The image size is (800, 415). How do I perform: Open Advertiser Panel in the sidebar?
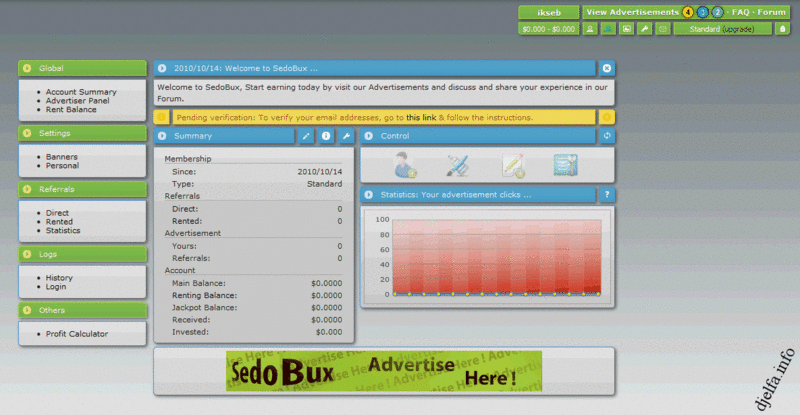tap(78, 101)
